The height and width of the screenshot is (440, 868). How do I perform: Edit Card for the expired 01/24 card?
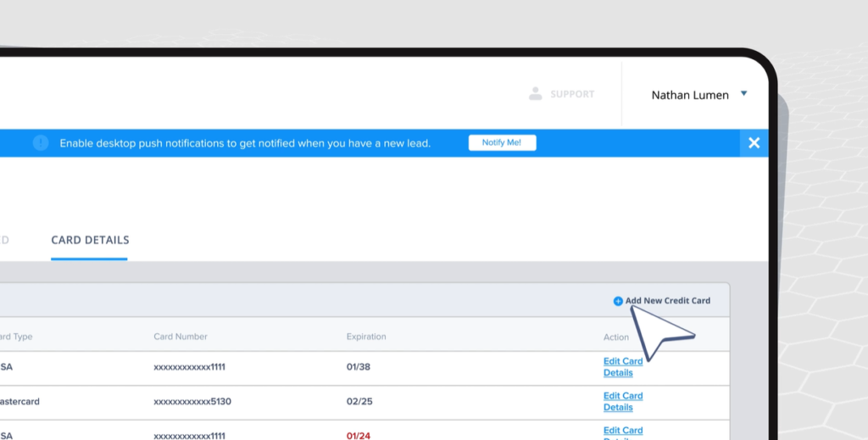coord(623,431)
